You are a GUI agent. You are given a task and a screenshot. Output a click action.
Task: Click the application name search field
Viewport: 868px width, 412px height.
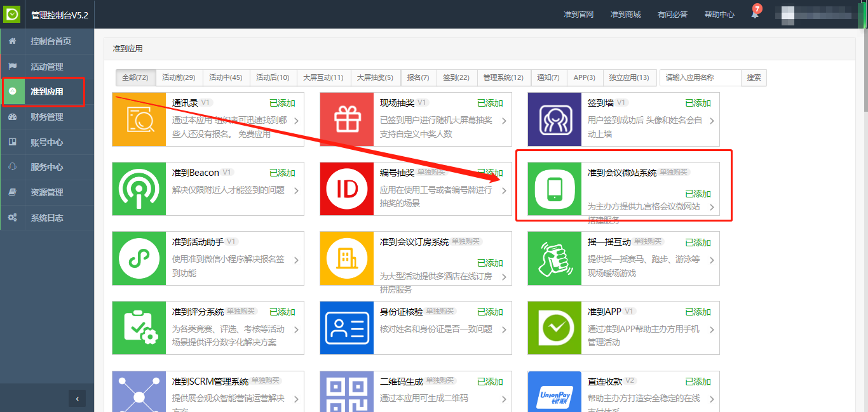coord(700,77)
